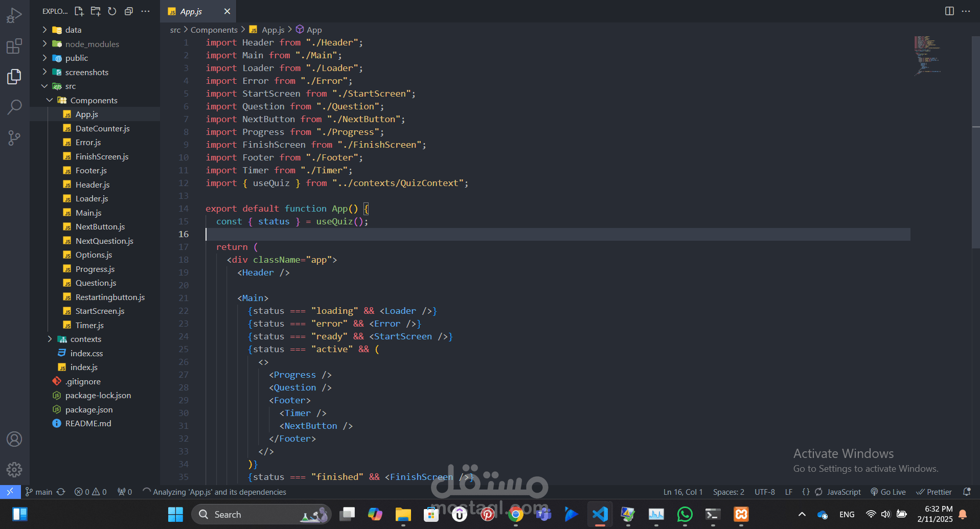This screenshot has height=529, width=980.
Task: Expand the public folder
Action: 77,58
